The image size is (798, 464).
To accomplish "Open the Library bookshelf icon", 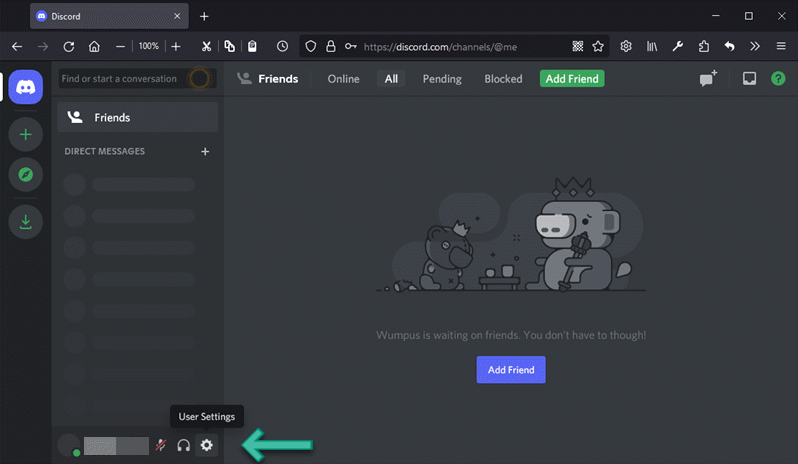I will 652,47.
